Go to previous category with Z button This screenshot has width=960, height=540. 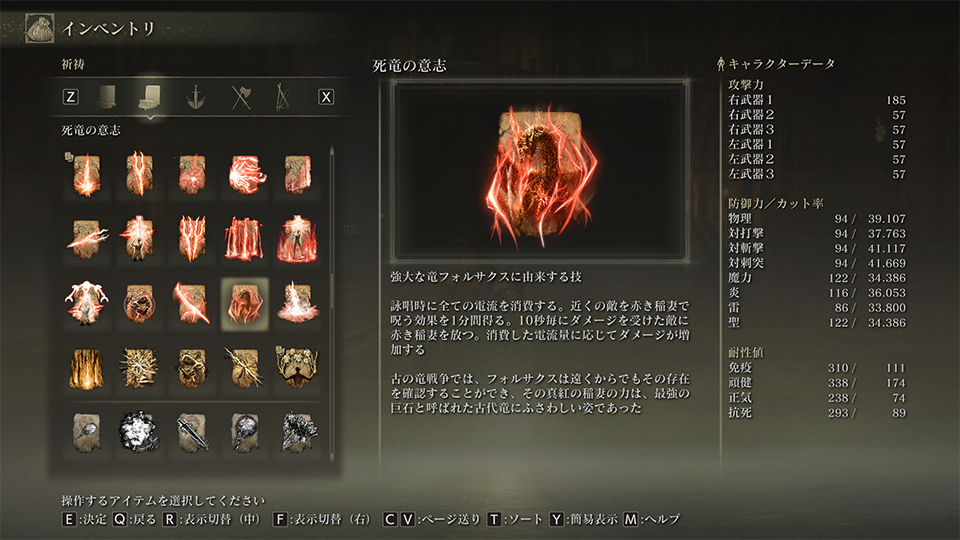pos(70,97)
